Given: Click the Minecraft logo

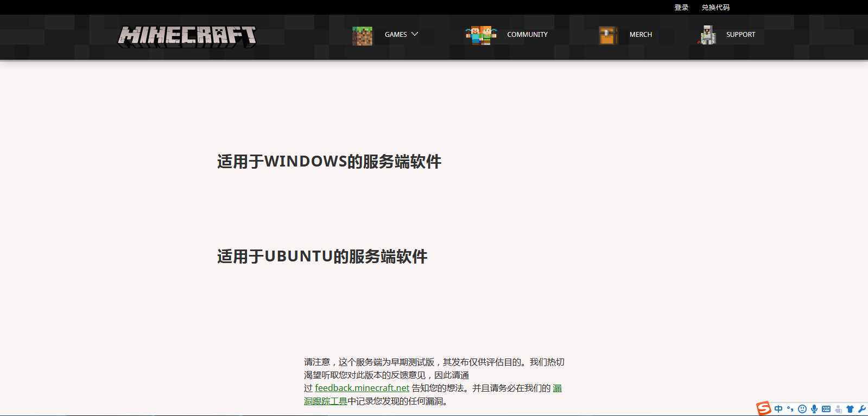Looking at the screenshot, I should coord(187,36).
